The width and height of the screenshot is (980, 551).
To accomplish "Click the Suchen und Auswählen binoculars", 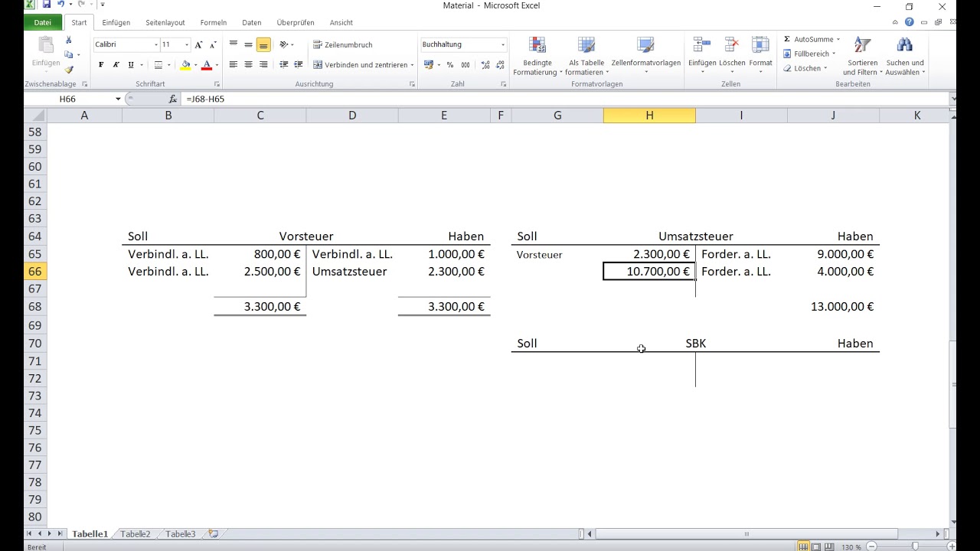I will click(x=904, y=45).
